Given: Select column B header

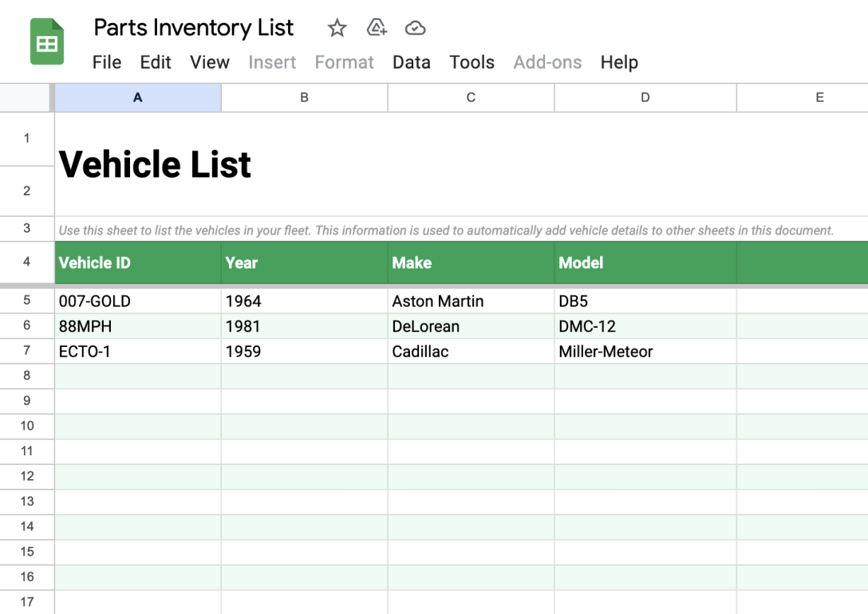Looking at the screenshot, I should click(x=305, y=98).
